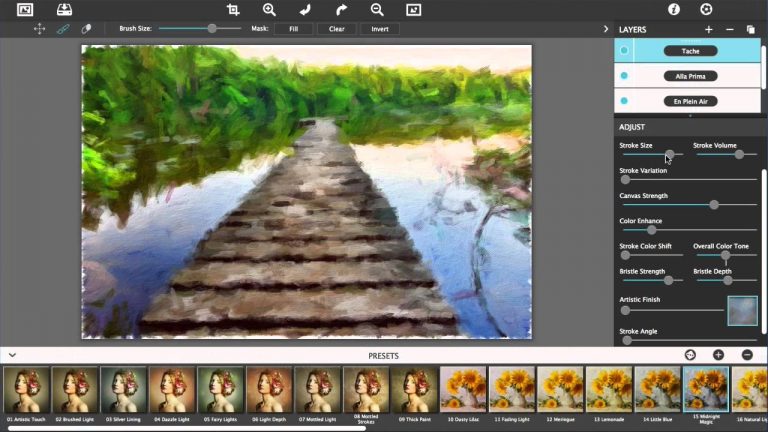Apply the 10 Dusty Lilac preset
The width and height of the screenshot is (768, 432).
tap(463, 390)
